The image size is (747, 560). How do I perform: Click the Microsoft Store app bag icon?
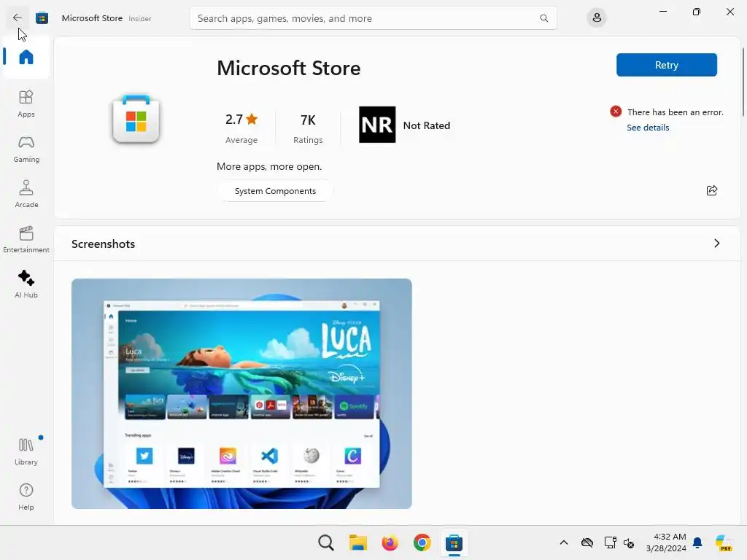[x=136, y=120]
